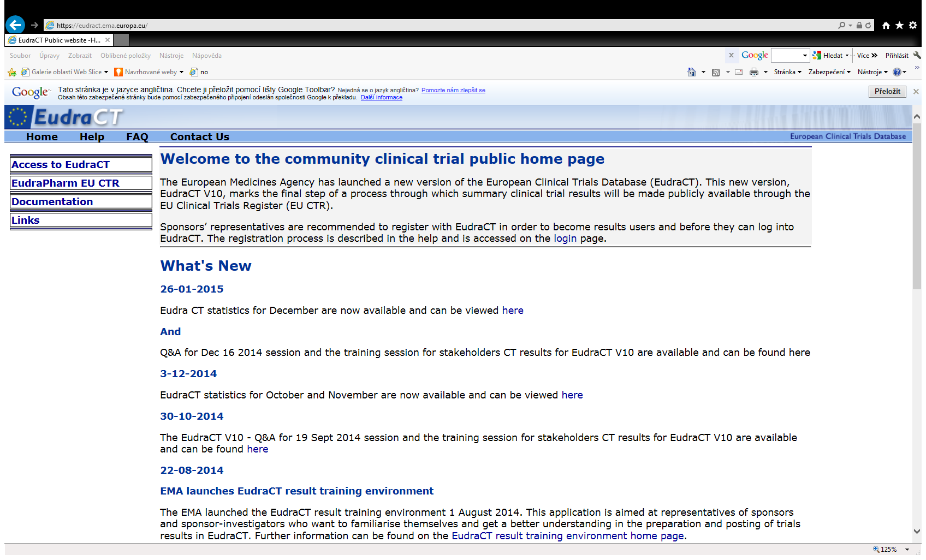Click Přihlásit sign-in button
Viewport: 926px width, 560px height.
pos(897,55)
